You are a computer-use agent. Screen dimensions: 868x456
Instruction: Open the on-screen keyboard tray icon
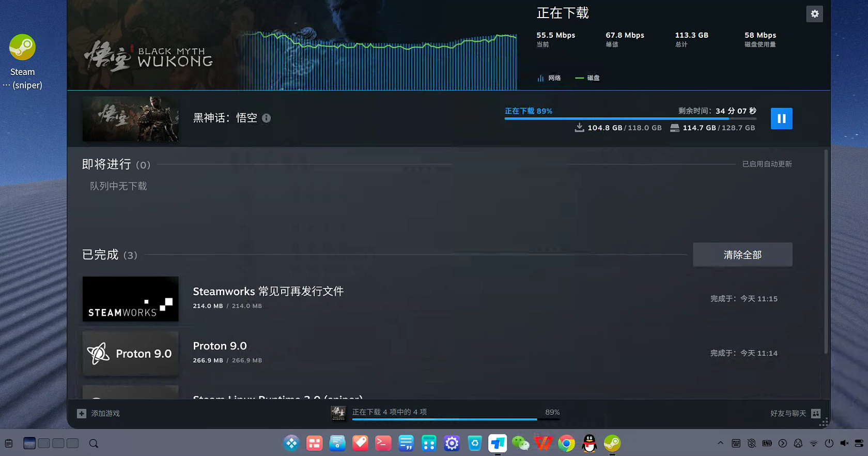click(736, 443)
